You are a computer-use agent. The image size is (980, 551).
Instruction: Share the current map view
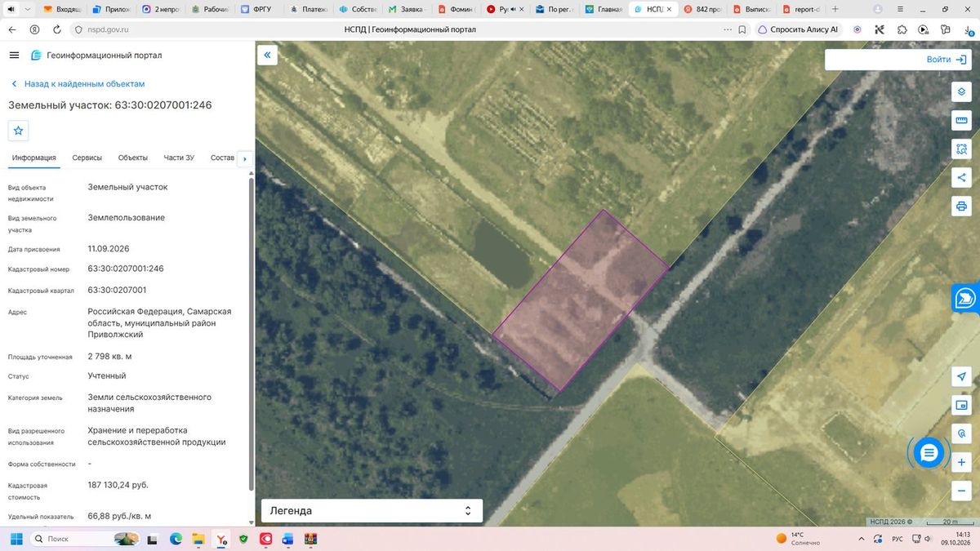coord(961,177)
